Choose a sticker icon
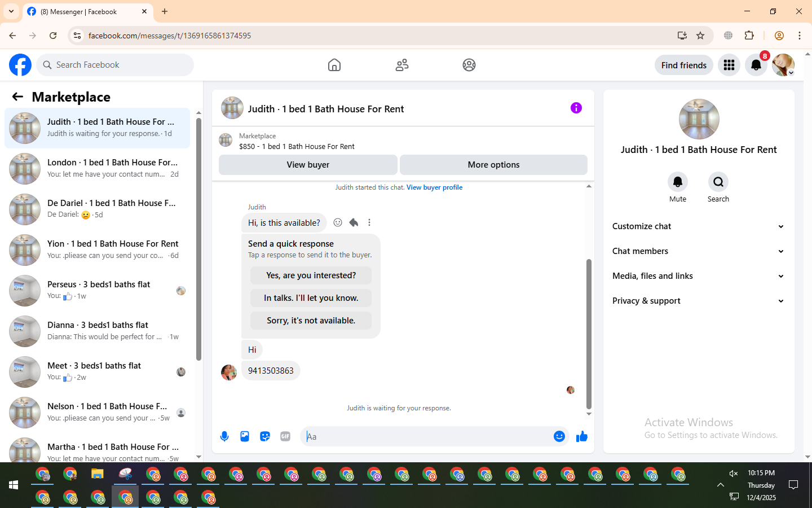This screenshot has width=812, height=508. coord(265,436)
